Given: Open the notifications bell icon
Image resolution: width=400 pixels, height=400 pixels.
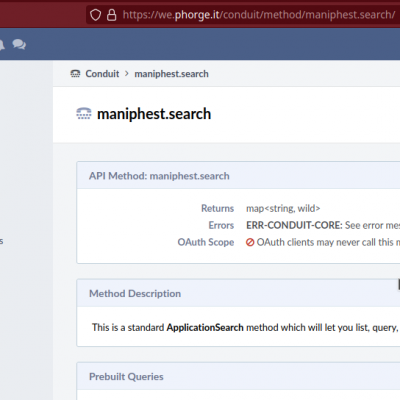Looking at the screenshot, I should tap(2, 44).
